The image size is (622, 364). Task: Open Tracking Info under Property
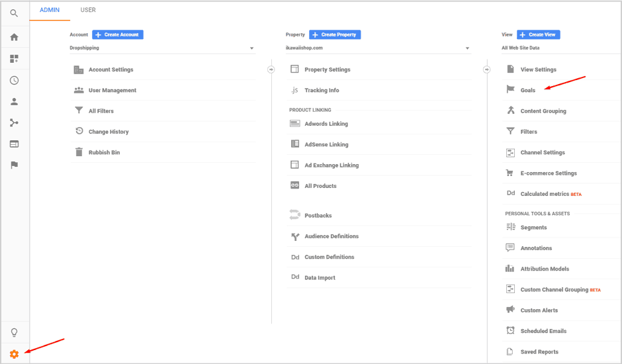coord(322,90)
